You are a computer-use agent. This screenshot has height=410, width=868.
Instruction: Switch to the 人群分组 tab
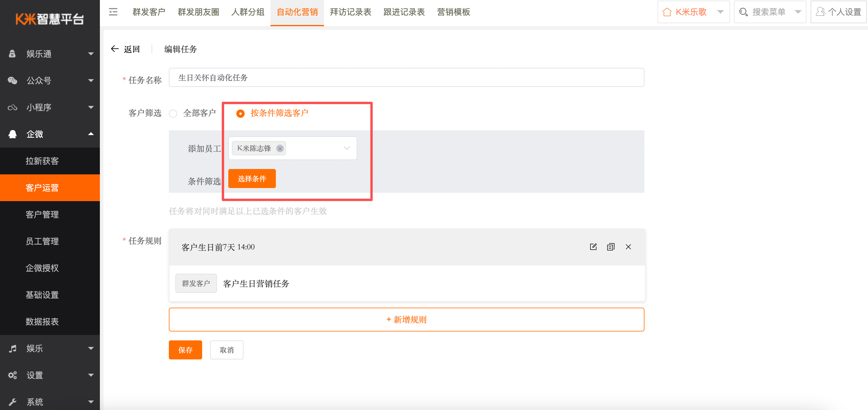pyautogui.click(x=248, y=12)
